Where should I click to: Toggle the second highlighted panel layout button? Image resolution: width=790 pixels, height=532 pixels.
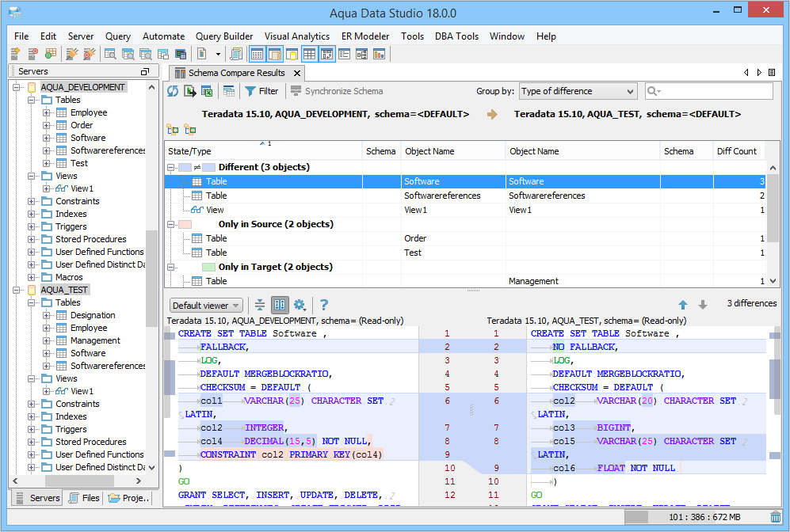pos(275,54)
